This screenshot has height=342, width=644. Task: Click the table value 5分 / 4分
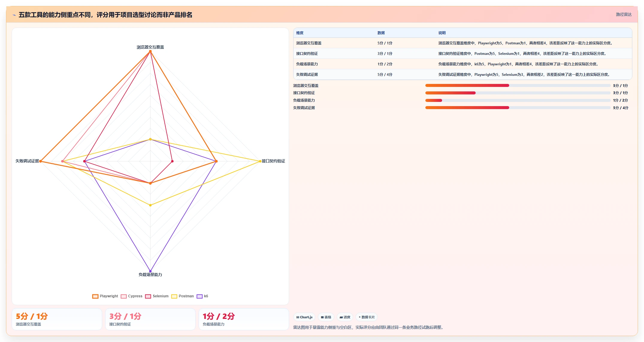(x=385, y=75)
